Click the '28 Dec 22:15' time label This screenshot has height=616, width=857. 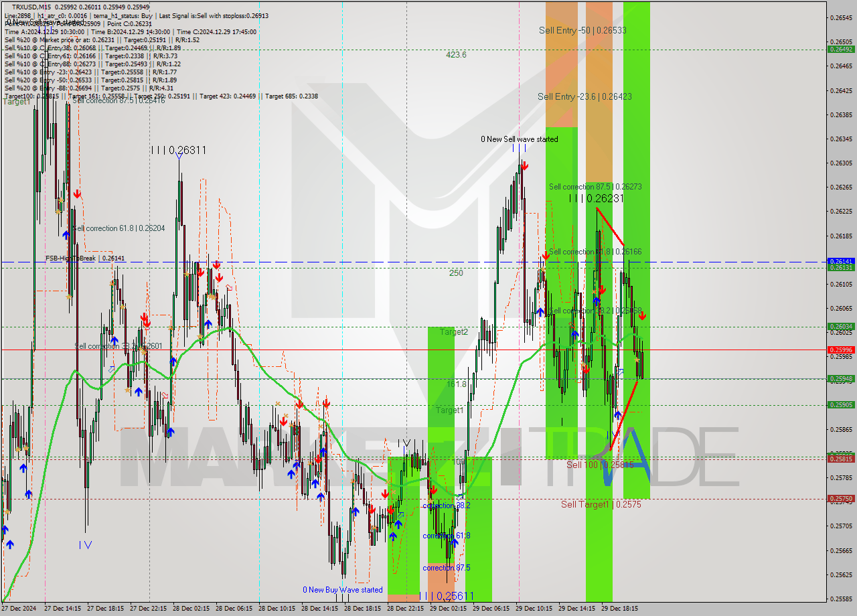(405, 609)
